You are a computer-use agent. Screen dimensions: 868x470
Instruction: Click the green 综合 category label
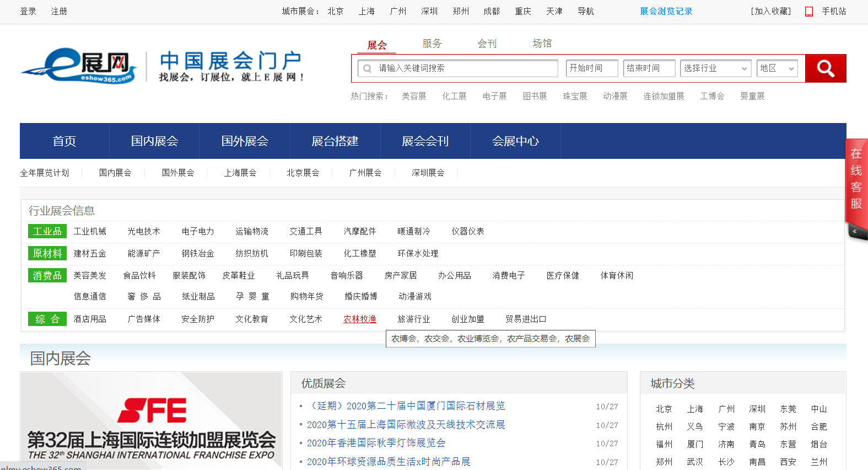47,319
